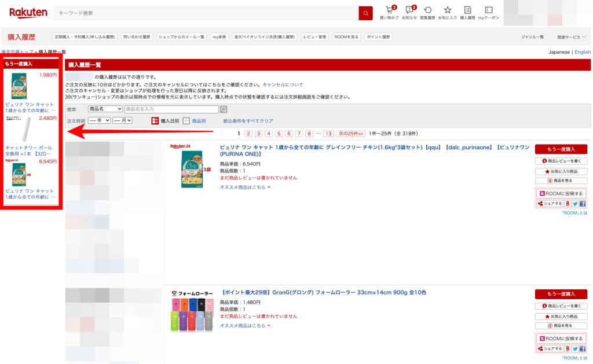Open Purina cat food product thumbnail
This screenshot has height=364, width=593.
(x=192, y=166)
